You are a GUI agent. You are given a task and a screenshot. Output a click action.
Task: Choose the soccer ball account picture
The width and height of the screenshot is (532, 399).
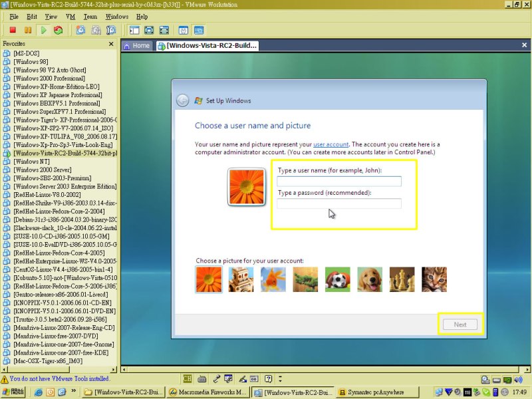(338, 279)
